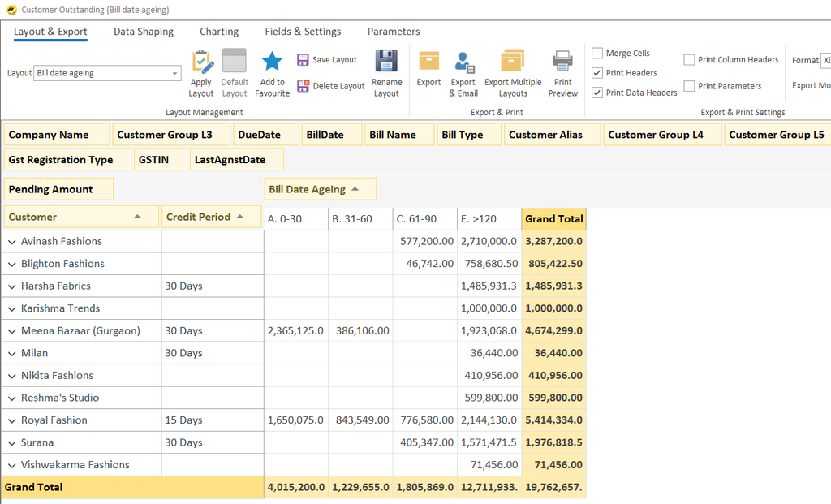Select the Pending Amount data field
The image size is (831, 504).
[58, 189]
